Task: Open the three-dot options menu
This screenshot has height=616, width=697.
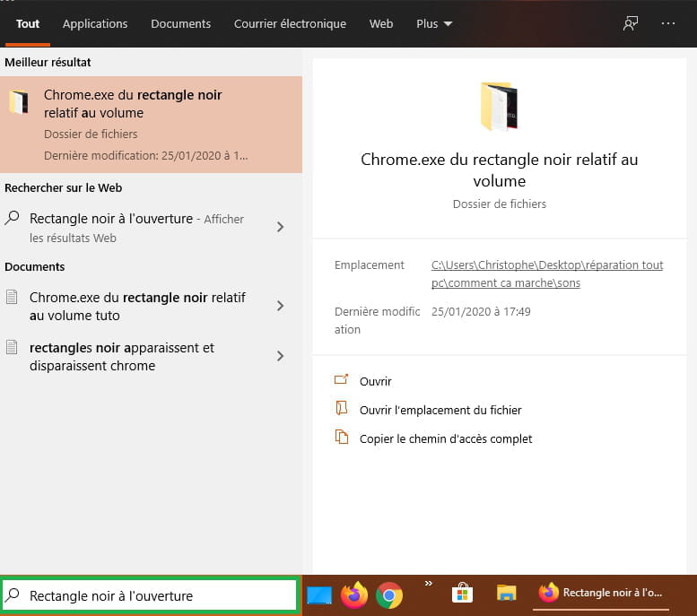Action: pyautogui.click(x=668, y=23)
